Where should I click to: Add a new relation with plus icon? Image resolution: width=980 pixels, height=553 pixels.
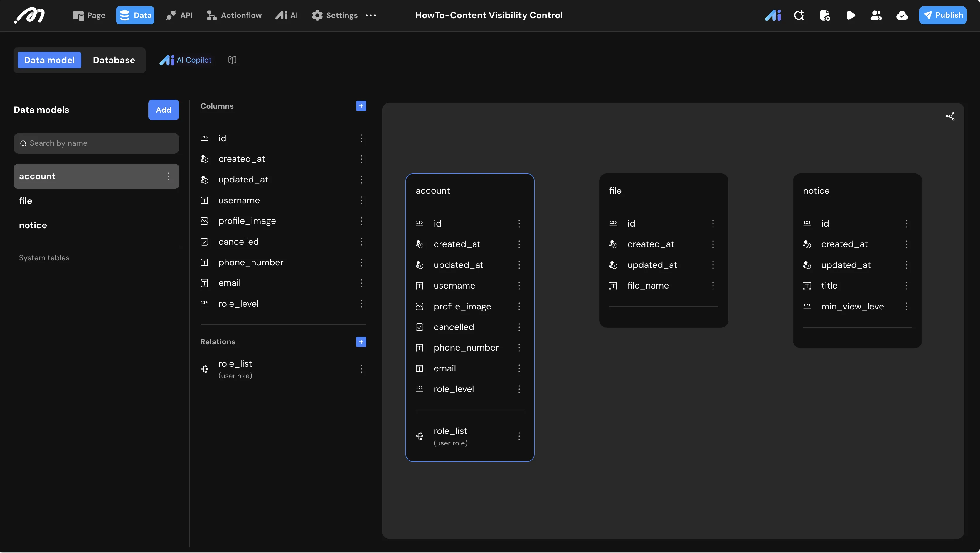(361, 342)
